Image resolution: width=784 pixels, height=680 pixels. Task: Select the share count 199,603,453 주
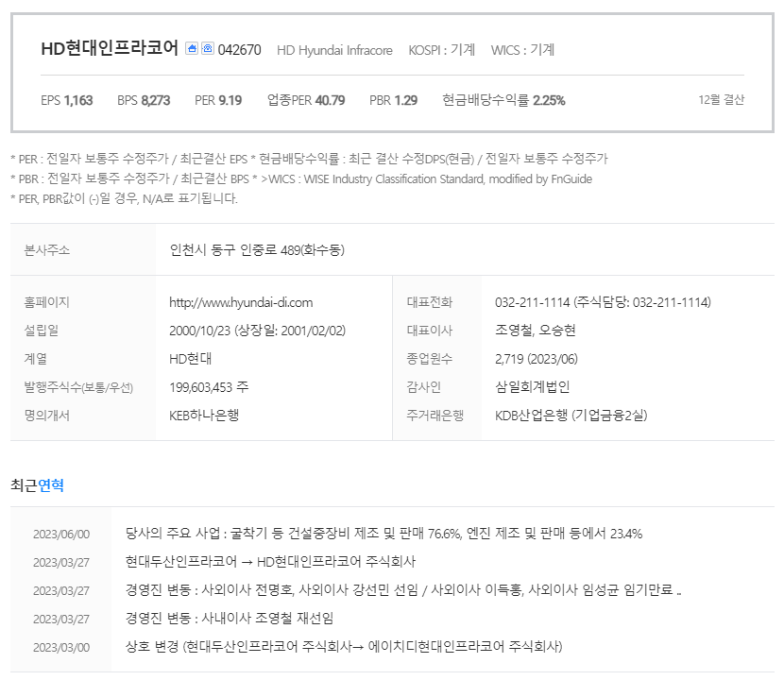click(x=209, y=387)
